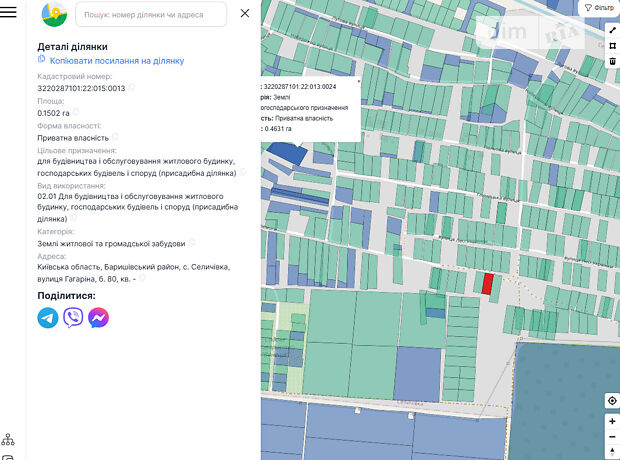Click the large blue square parcel at bottom
Viewport: 620px width, 460px height.
418,374
